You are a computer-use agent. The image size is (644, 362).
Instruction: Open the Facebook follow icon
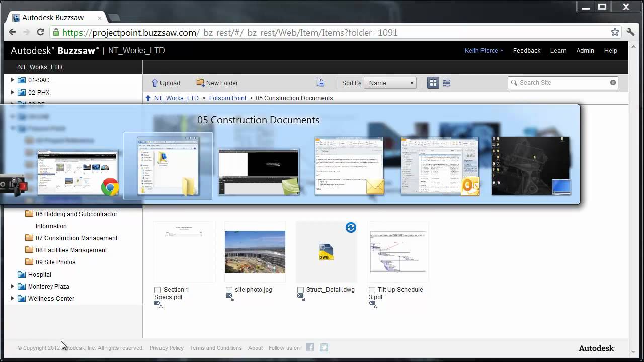[x=310, y=347]
